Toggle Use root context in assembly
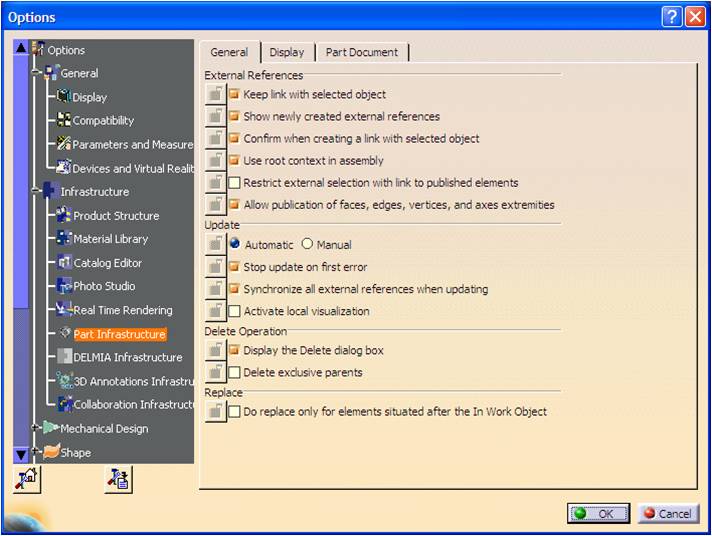Screen dimensions: 712x536 click(234, 160)
